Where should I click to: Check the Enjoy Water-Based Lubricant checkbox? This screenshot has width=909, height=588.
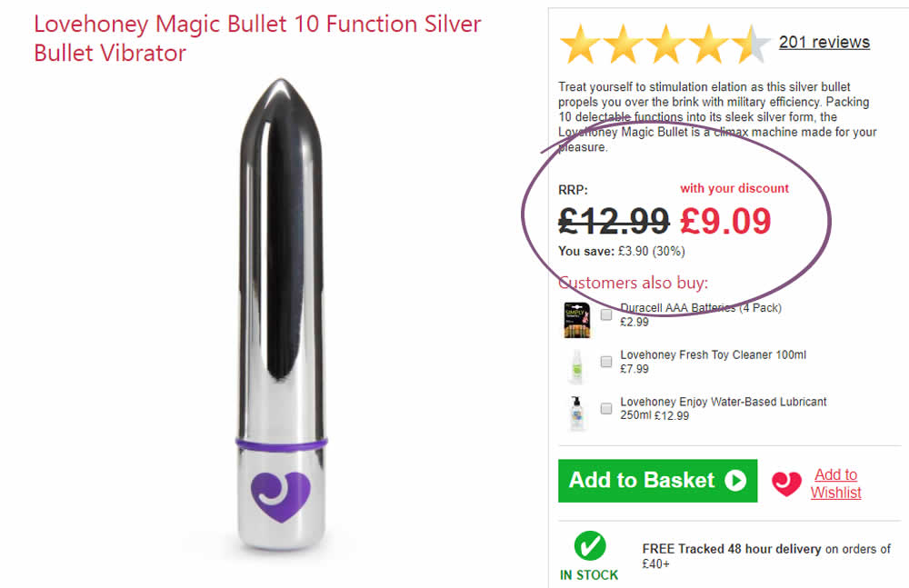pyautogui.click(x=606, y=408)
